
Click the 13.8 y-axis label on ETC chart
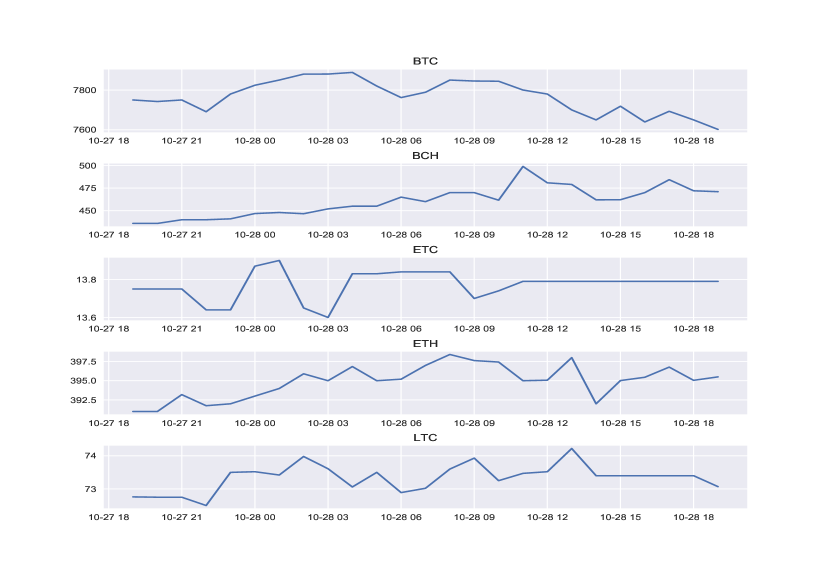86,280
